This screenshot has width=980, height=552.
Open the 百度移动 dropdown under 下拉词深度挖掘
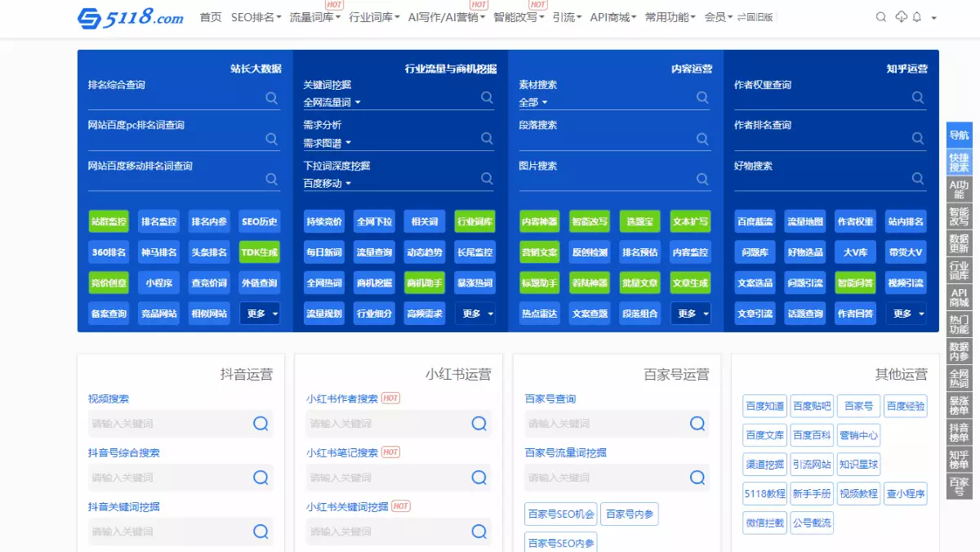coord(327,184)
